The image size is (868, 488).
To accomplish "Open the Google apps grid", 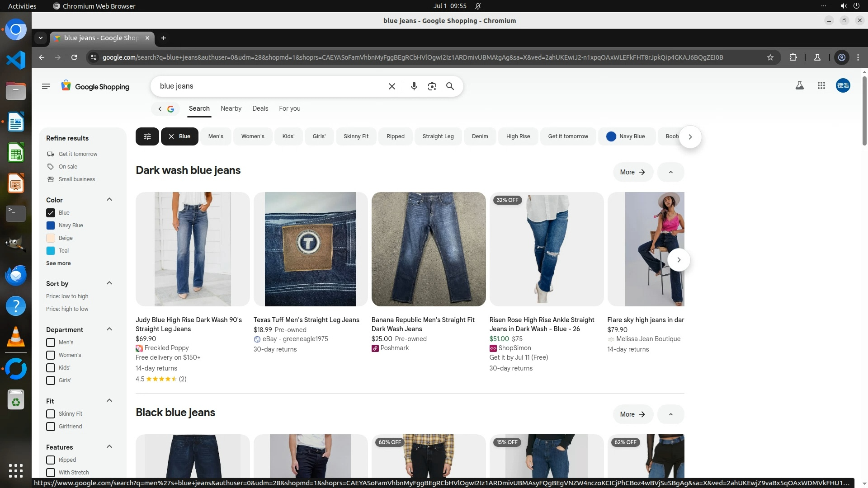I will (821, 85).
